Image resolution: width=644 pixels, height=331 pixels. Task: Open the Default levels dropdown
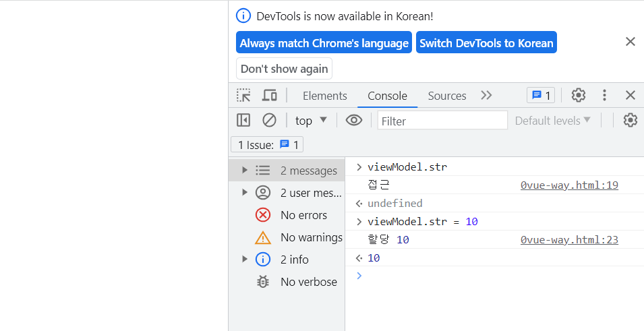coord(553,121)
